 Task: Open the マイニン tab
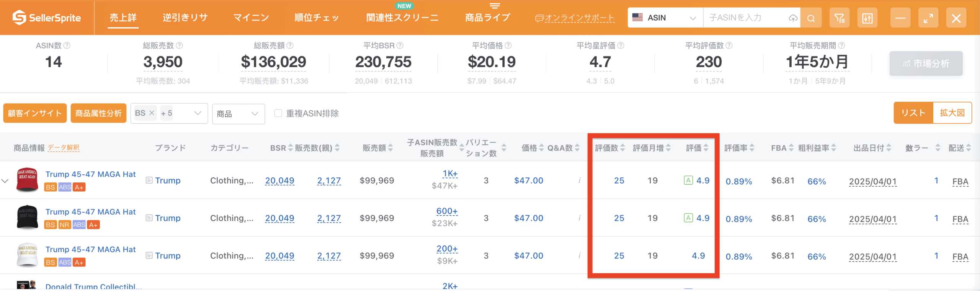pyautogui.click(x=251, y=18)
